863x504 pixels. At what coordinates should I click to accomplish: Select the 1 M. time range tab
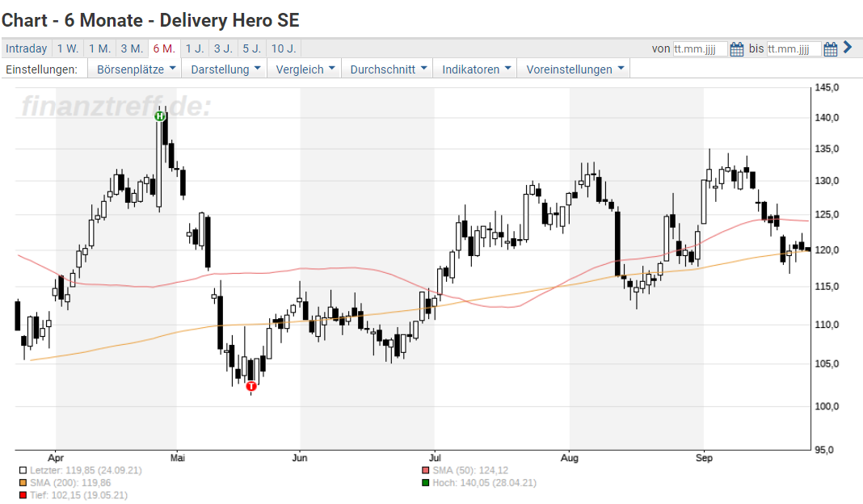pyautogui.click(x=99, y=48)
